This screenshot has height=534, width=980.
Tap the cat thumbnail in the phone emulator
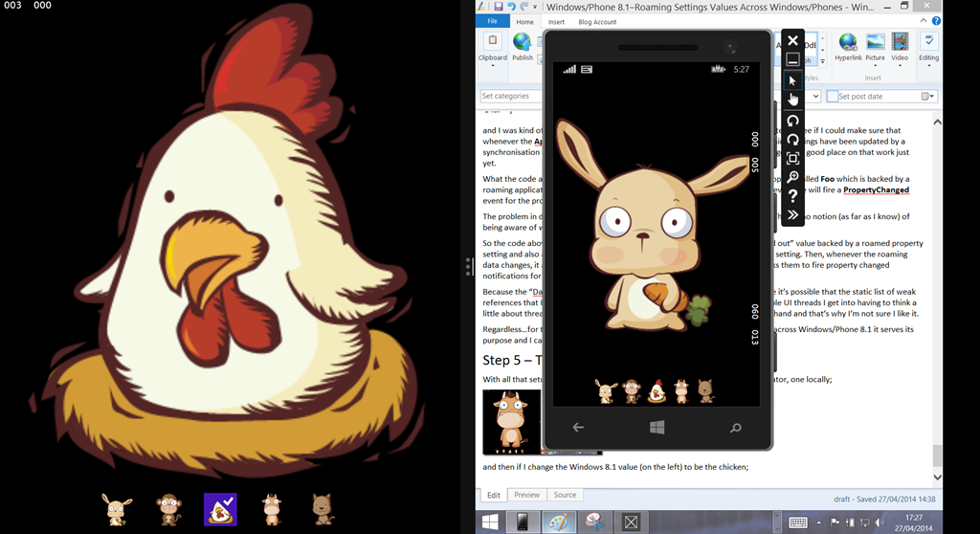tap(706, 391)
